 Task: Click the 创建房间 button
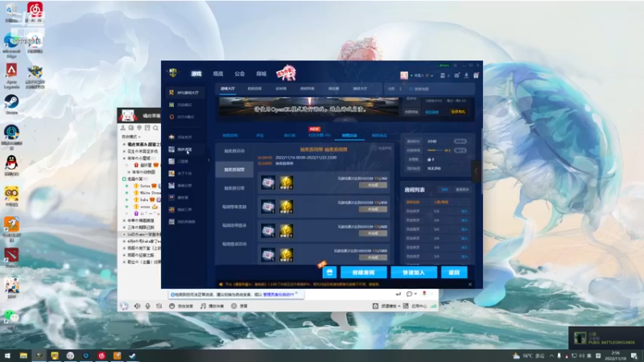pos(364,272)
